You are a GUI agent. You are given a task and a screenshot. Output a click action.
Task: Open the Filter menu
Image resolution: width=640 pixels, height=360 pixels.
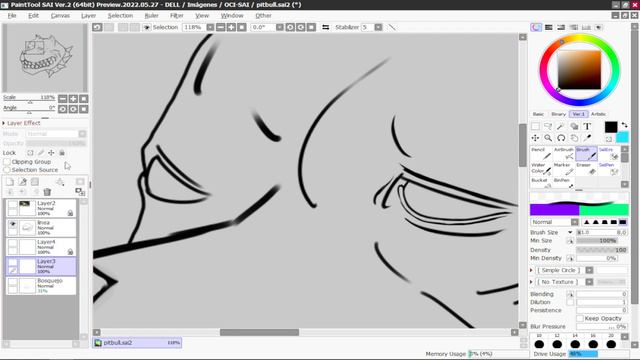[176, 16]
